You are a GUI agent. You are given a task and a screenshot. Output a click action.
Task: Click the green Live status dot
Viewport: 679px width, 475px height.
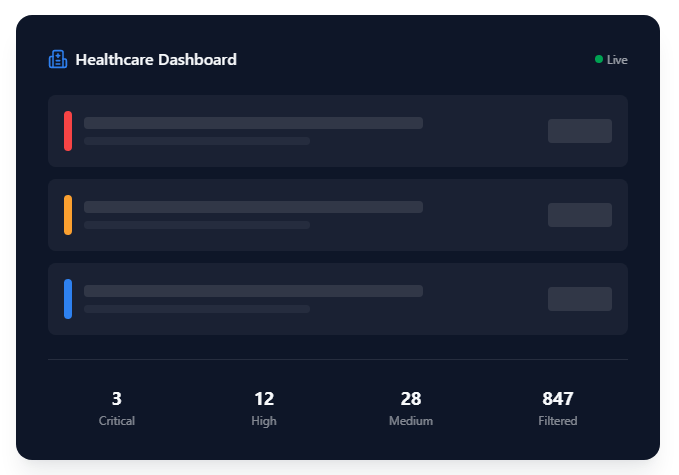[x=599, y=60]
